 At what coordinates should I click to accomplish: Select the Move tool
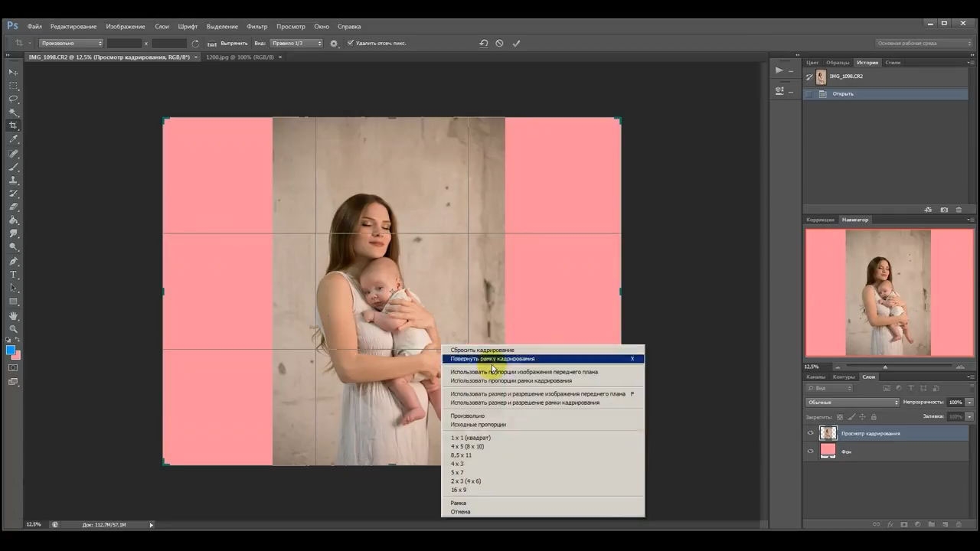tap(13, 72)
